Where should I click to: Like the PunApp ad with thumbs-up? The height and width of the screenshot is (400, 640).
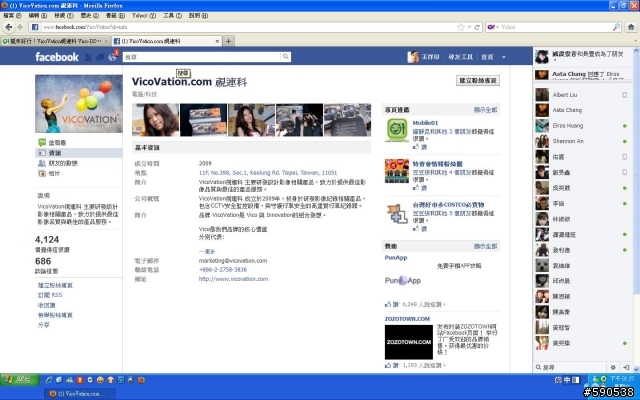point(392,304)
